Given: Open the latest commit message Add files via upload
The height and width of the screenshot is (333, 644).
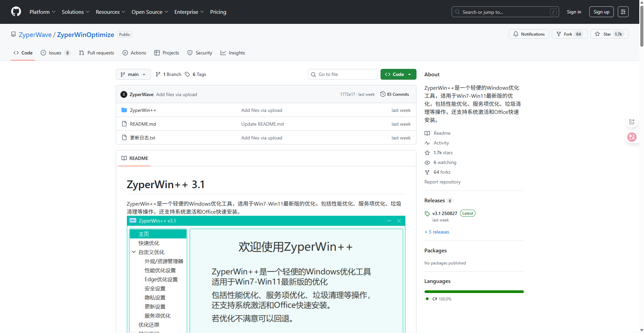Looking at the screenshot, I should point(177,94).
